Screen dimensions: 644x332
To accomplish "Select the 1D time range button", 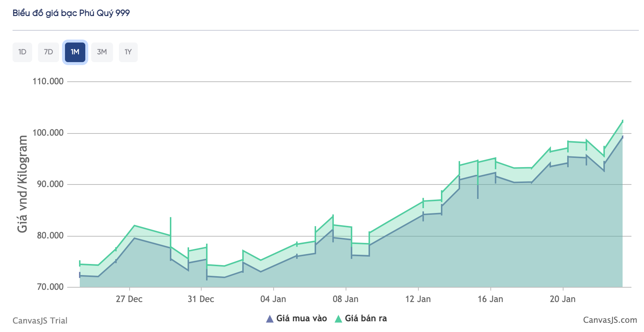I will [22, 52].
